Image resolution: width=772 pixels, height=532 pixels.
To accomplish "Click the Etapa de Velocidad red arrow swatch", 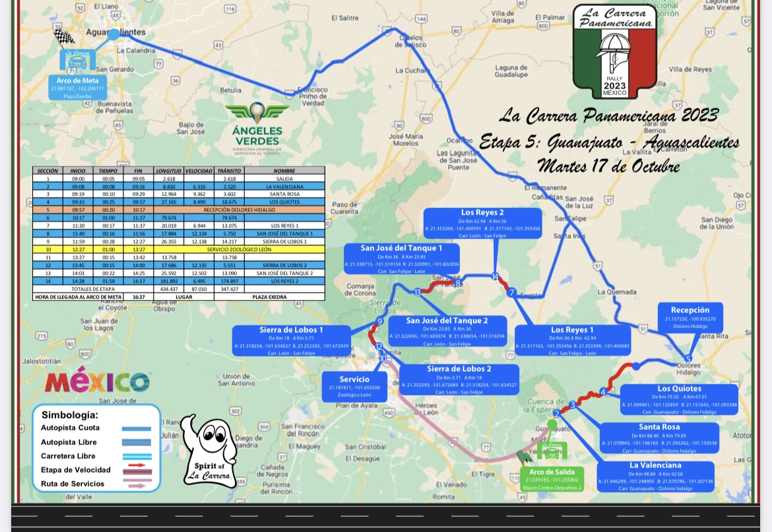I will point(137,467).
